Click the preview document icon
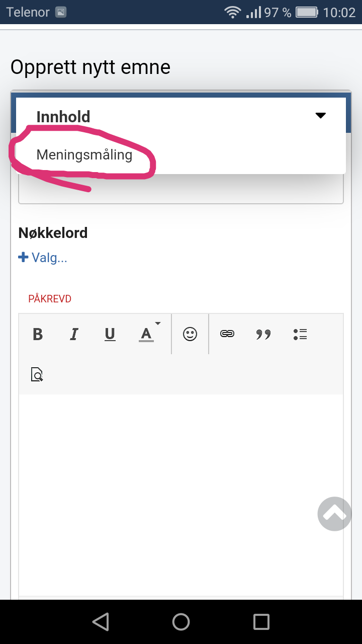The image size is (362, 644). pyautogui.click(x=37, y=375)
